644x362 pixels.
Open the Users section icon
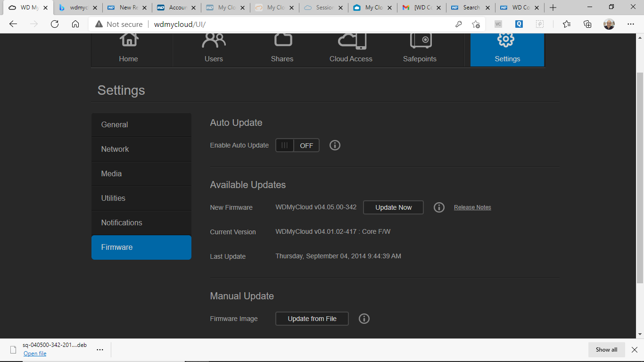click(x=214, y=41)
